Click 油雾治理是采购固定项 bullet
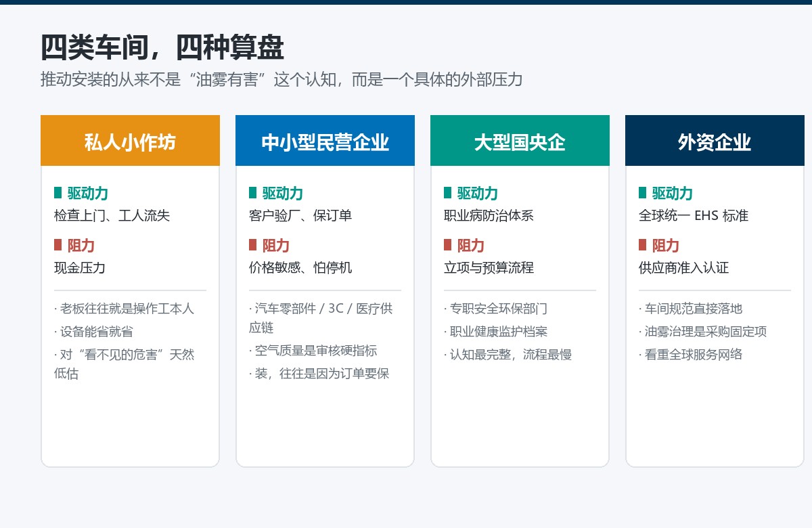 click(702, 332)
